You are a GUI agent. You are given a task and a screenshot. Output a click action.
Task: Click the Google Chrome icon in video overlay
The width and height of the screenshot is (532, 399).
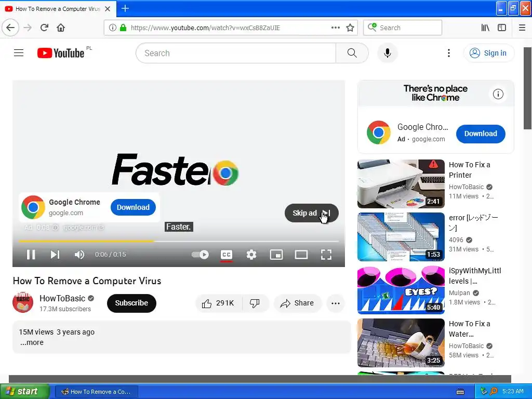coord(33,207)
